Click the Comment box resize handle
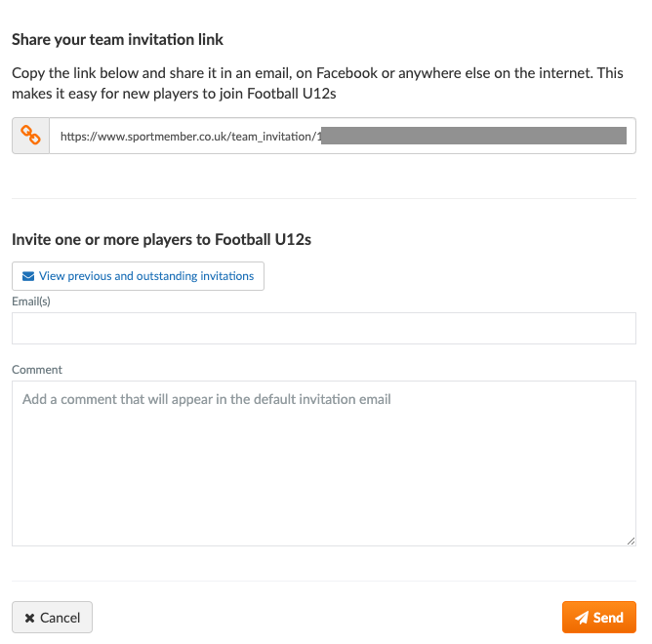The width and height of the screenshot is (652, 644). 631,541
